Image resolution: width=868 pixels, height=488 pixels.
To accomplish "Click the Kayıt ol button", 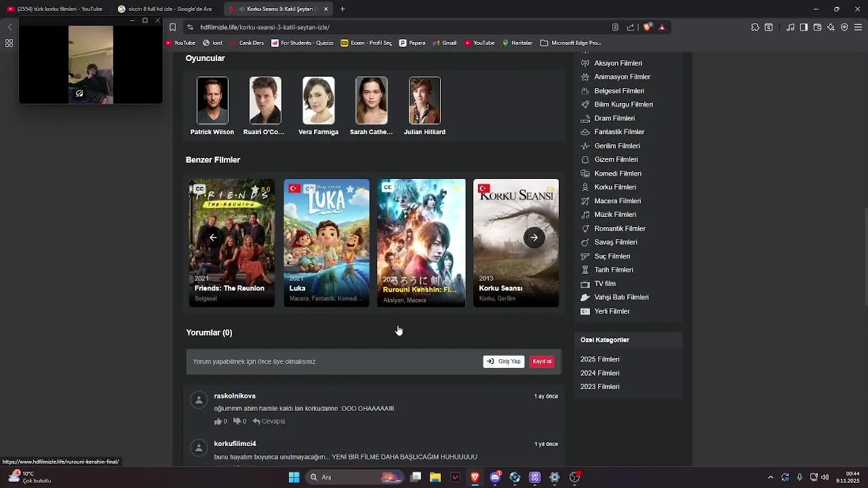I will [542, 361].
